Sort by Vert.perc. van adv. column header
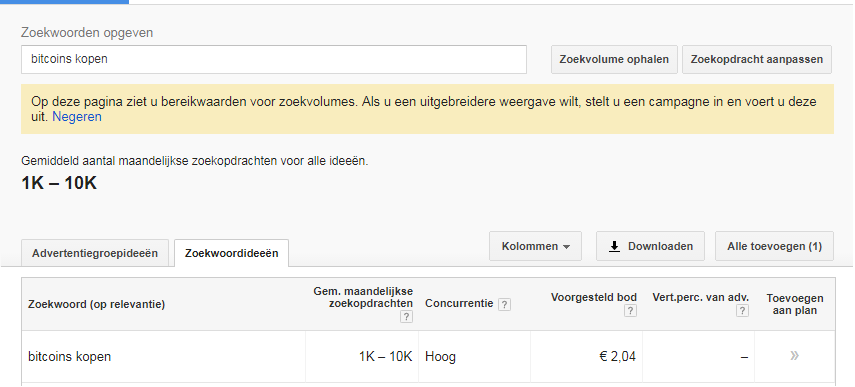 (x=701, y=298)
